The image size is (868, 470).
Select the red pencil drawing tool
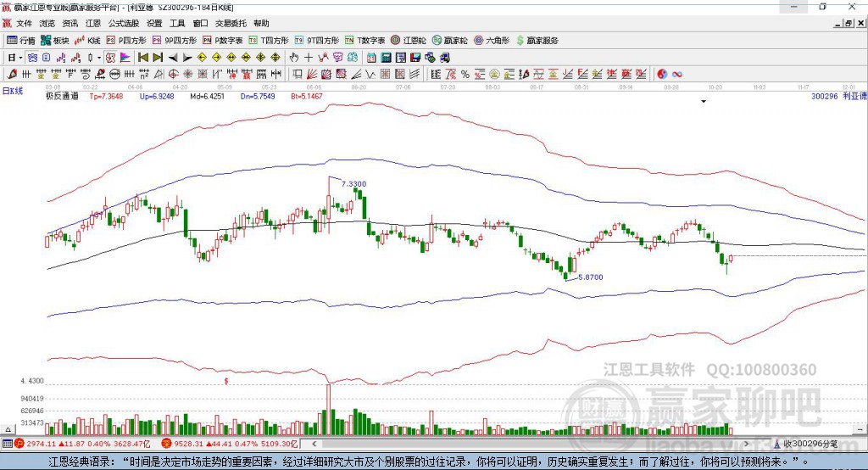(12, 75)
